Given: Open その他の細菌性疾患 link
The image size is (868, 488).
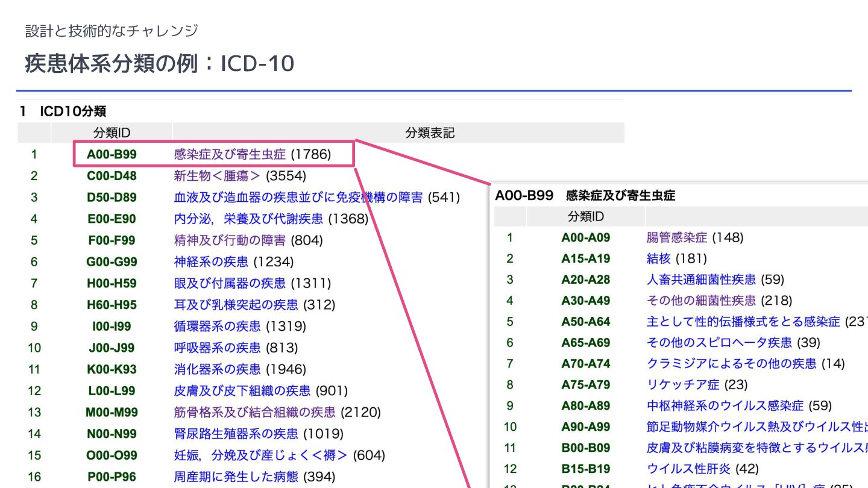Looking at the screenshot, I should [701, 300].
